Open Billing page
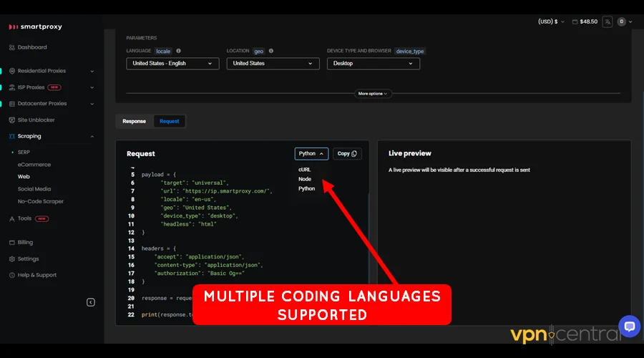 25,242
